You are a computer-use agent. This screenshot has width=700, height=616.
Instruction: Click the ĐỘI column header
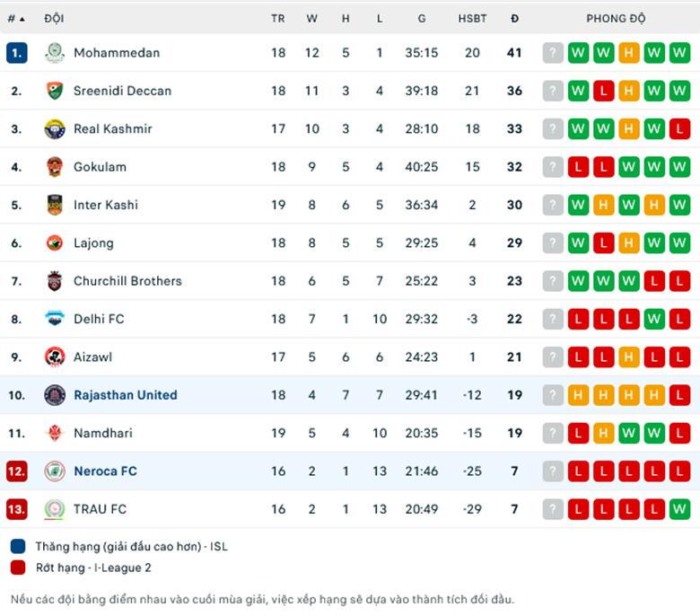click(54, 18)
